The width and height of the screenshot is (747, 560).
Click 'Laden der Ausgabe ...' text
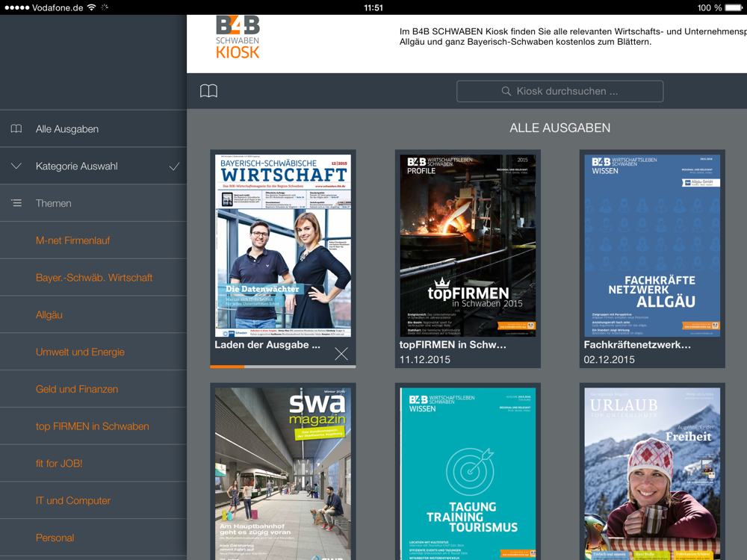267,345
